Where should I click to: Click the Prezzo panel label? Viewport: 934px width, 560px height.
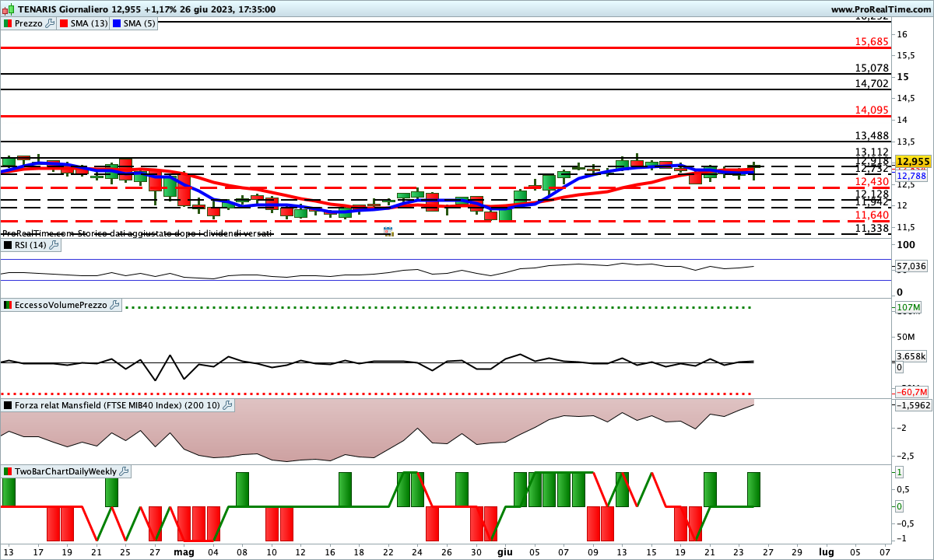coord(29,23)
